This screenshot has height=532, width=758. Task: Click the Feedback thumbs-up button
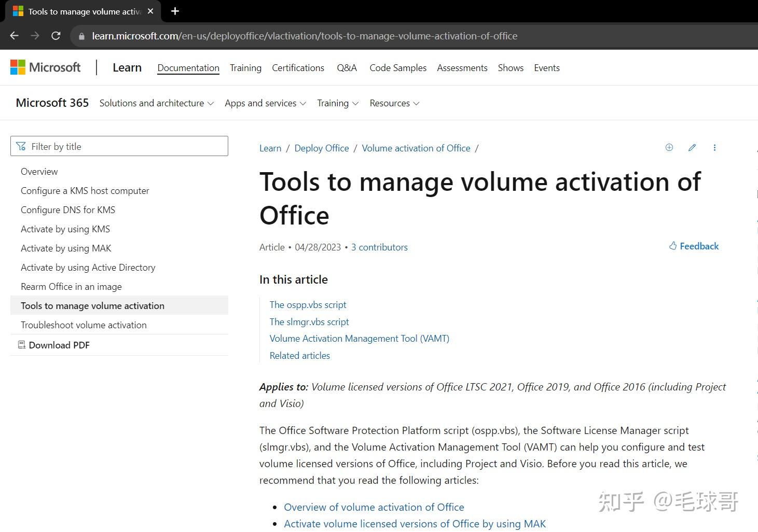[694, 246]
